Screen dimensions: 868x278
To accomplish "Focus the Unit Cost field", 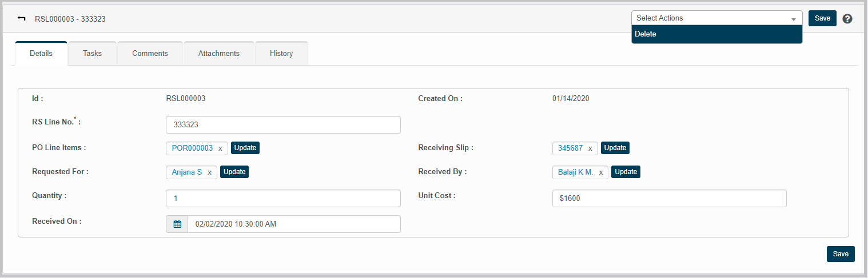I will tap(669, 199).
